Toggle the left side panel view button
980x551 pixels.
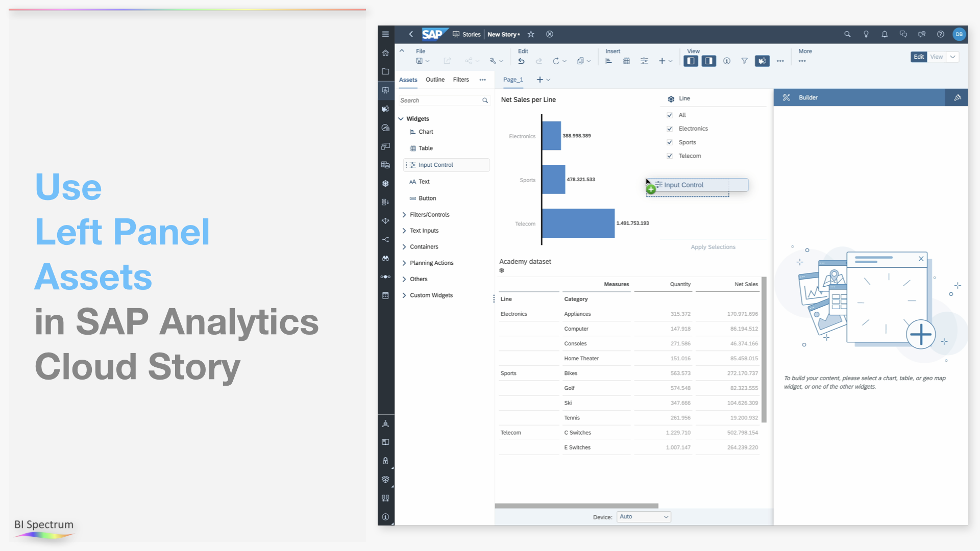(x=691, y=61)
